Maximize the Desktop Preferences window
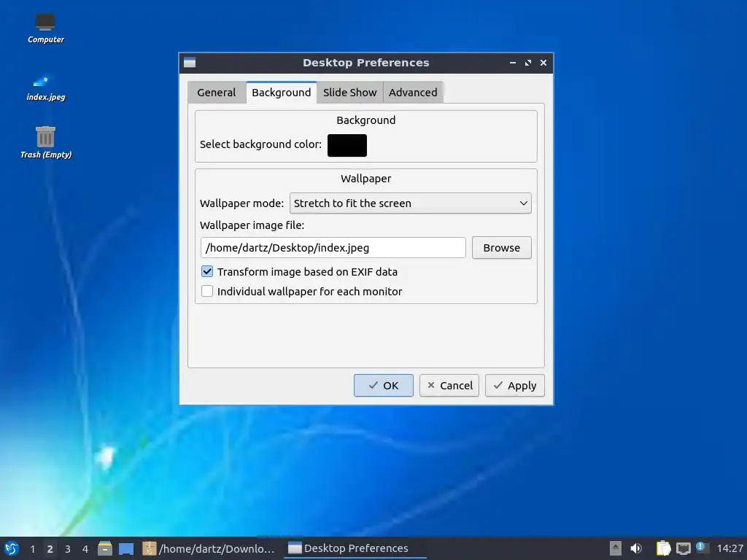This screenshot has height=560, width=747. pos(528,63)
